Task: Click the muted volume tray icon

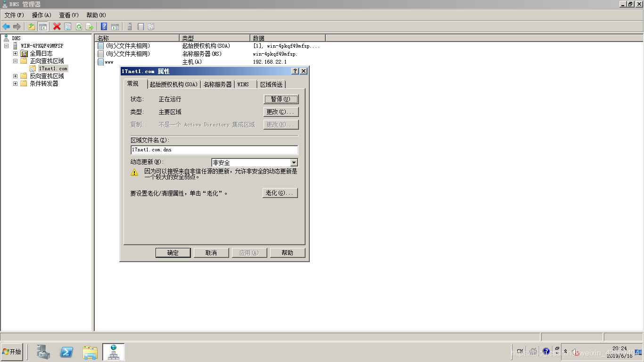Action: tap(575, 352)
